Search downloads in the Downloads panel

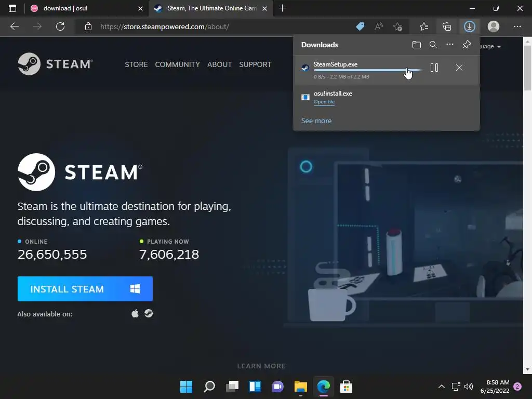[x=433, y=45]
